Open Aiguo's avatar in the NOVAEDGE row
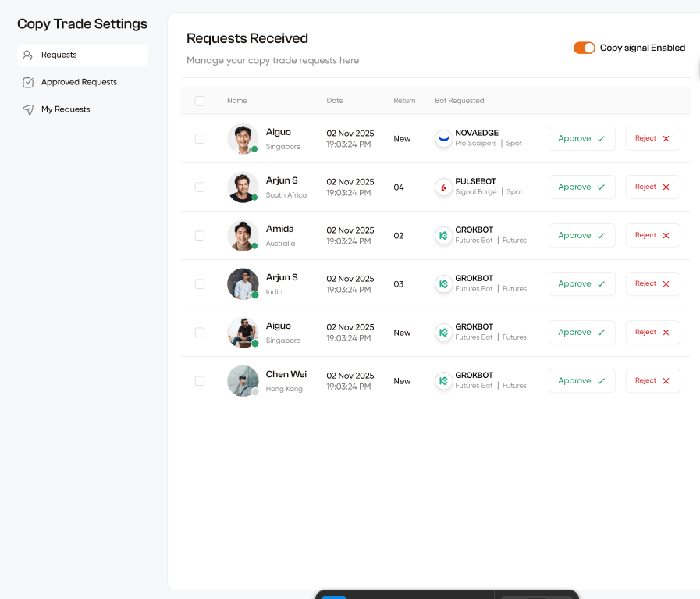The image size is (700, 599). (243, 138)
